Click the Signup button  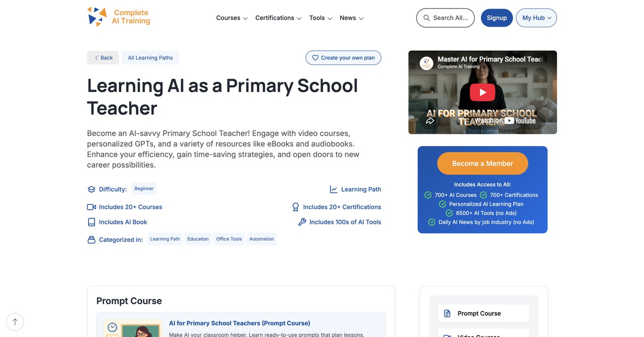click(x=497, y=18)
